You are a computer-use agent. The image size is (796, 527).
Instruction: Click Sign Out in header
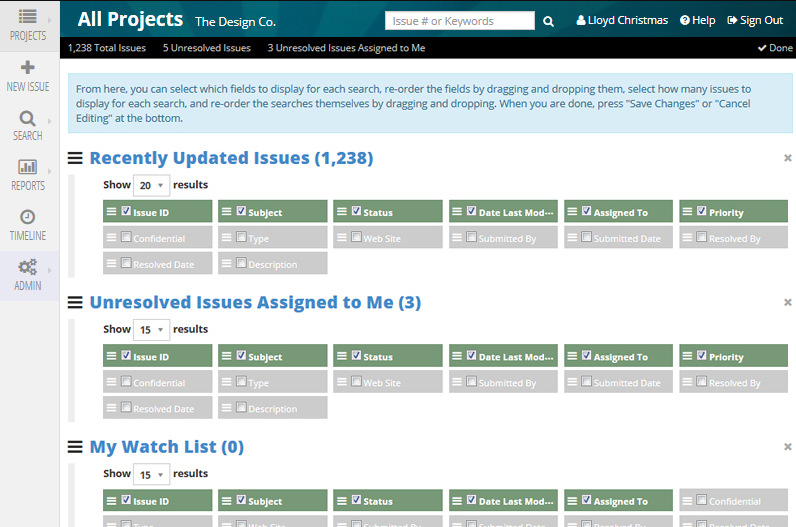pyautogui.click(x=755, y=20)
